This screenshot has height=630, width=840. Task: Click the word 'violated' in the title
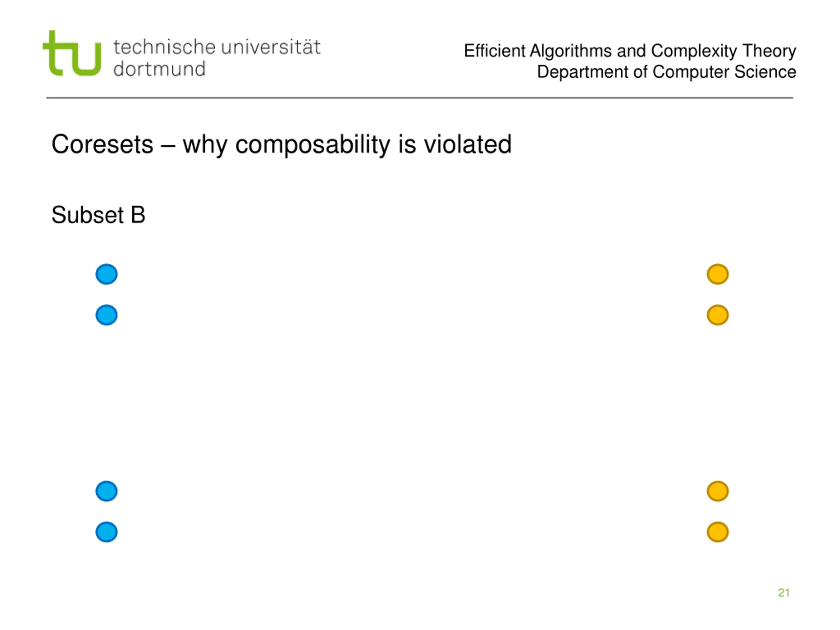pyautogui.click(x=468, y=144)
